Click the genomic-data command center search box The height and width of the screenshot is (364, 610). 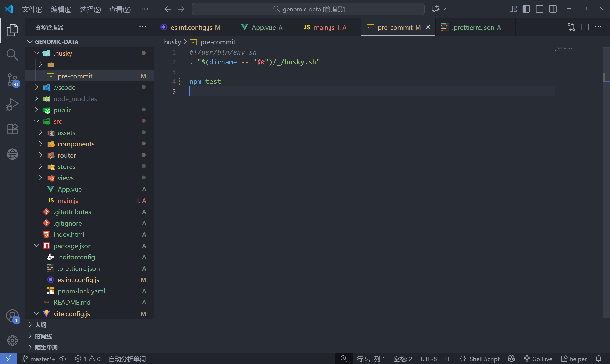tap(308, 9)
